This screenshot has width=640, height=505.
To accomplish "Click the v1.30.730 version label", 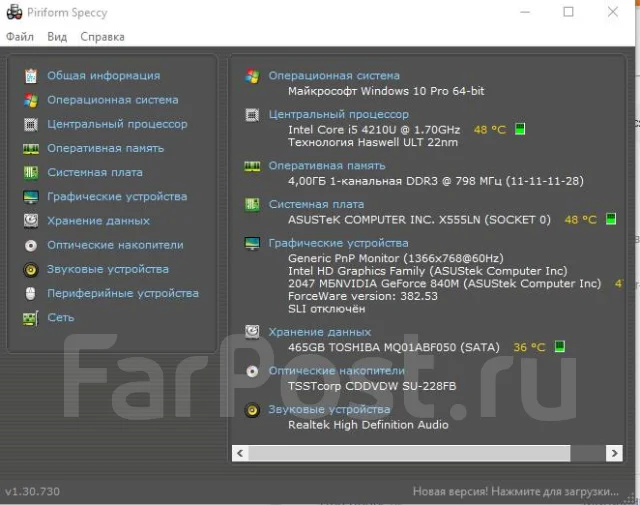I will click(x=32, y=491).
